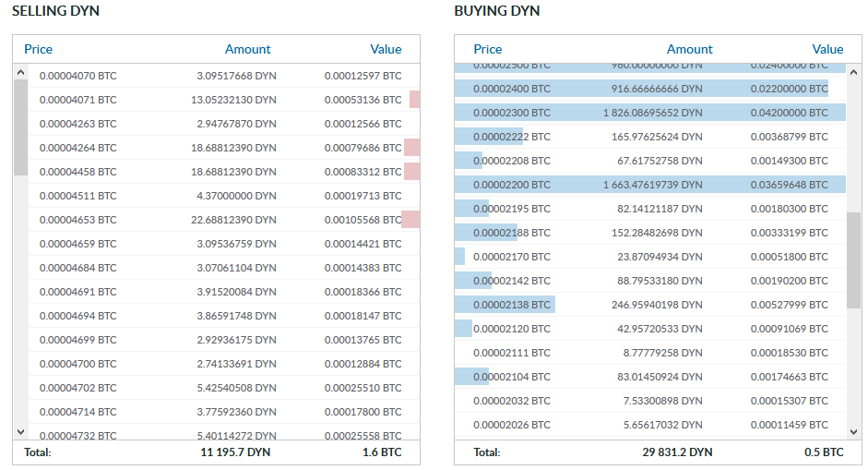
Task: Click Selling total 11 195.7 DYN
Action: [x=235, y=452]
